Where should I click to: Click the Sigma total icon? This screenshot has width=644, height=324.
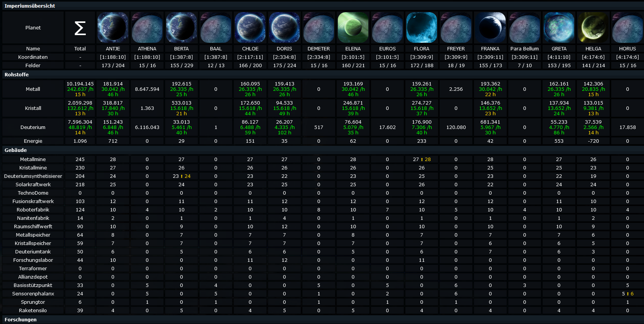[x=80, y=28]
